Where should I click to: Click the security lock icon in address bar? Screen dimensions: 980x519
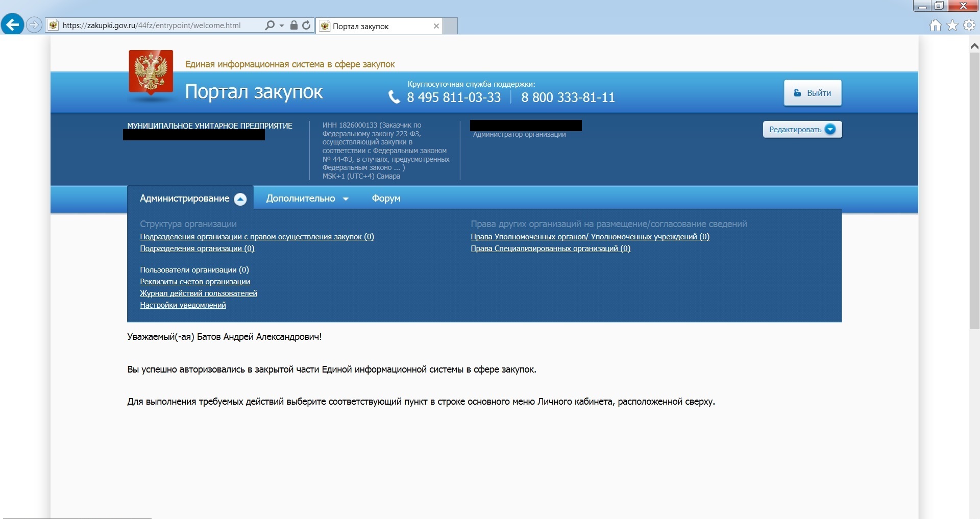pyautogui.click(x=294, y=25)
